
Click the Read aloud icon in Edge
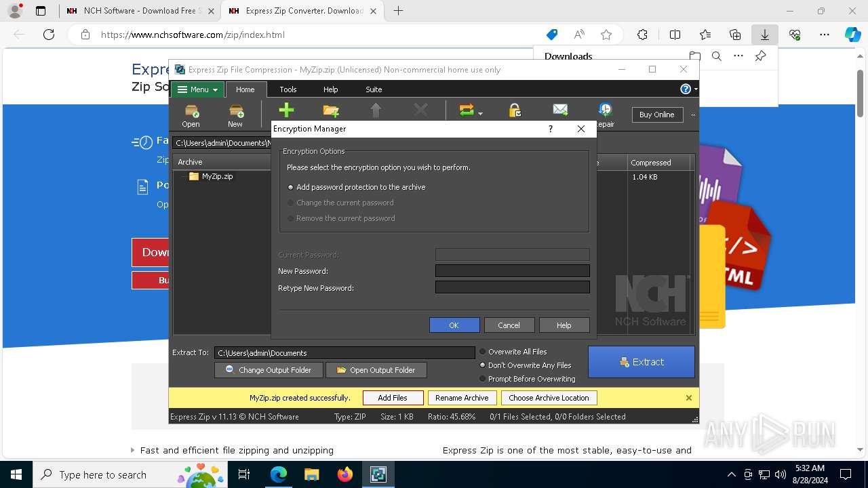coord(579,35)
